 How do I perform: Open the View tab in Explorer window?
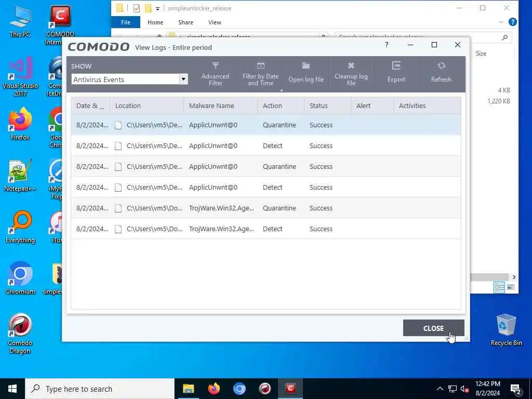[215, 22]
